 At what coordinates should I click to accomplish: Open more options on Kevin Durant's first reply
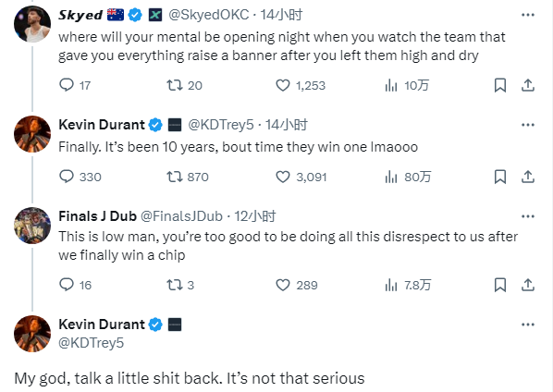[x=528, y=125]
